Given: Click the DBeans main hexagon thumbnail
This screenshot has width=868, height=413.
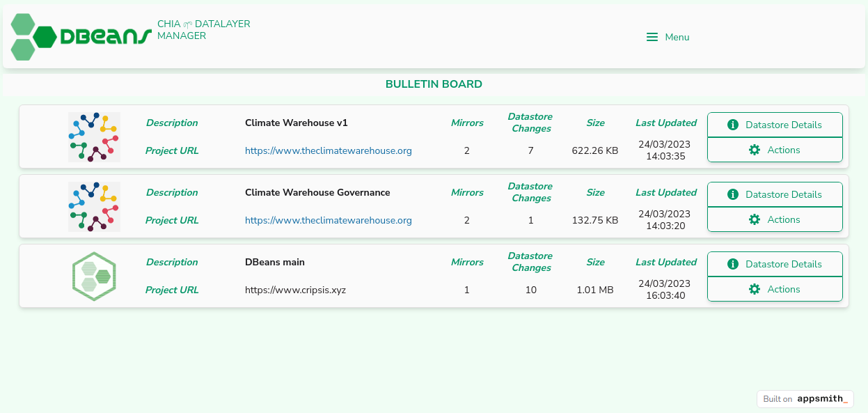Looking at the screenshot, I should (94, 276).
